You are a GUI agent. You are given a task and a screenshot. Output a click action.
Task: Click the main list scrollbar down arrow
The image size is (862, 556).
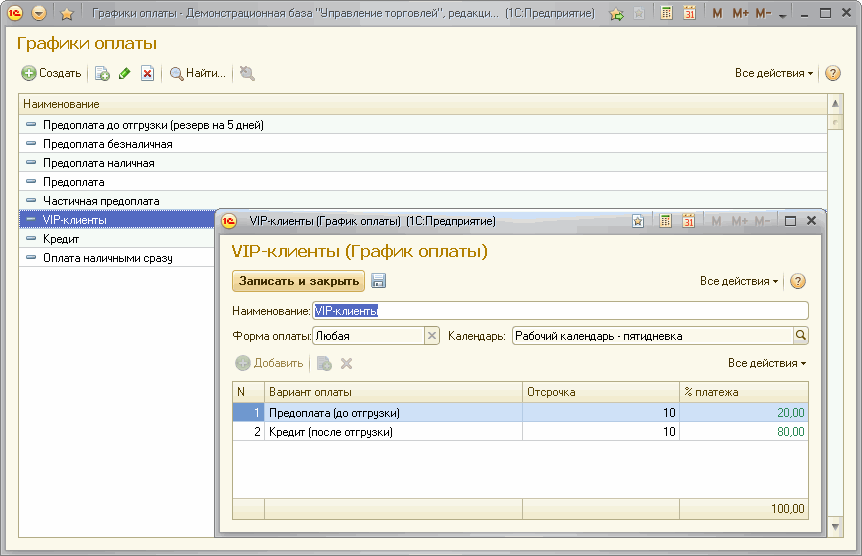(x=835, y=525)
